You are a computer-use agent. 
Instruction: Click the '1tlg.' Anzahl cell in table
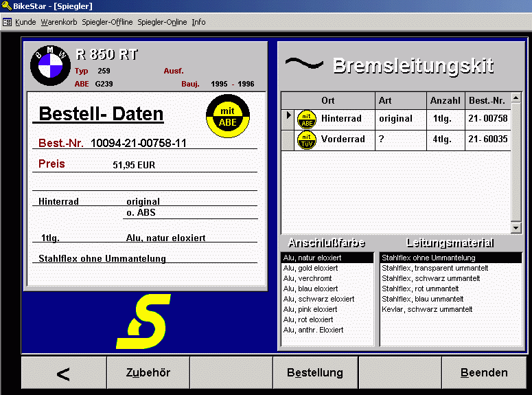coord(446,120)
